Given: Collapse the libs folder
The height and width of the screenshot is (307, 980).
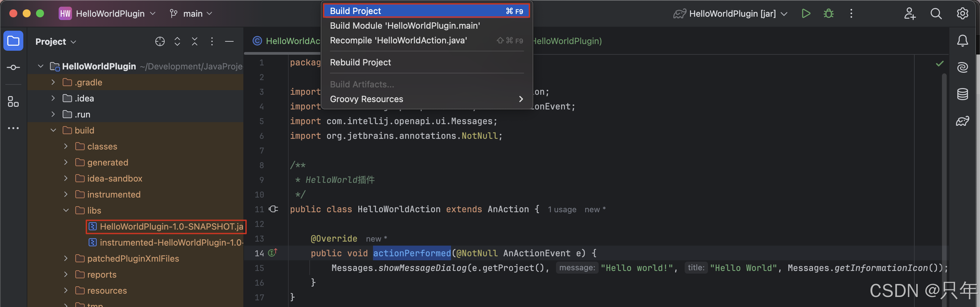Looking at the screenshot, I should (66, 210).
